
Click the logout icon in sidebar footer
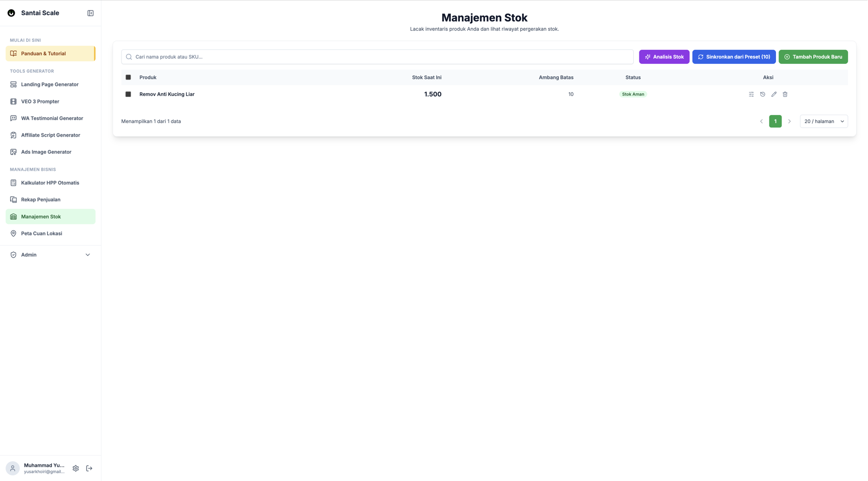tap(89, 468)
